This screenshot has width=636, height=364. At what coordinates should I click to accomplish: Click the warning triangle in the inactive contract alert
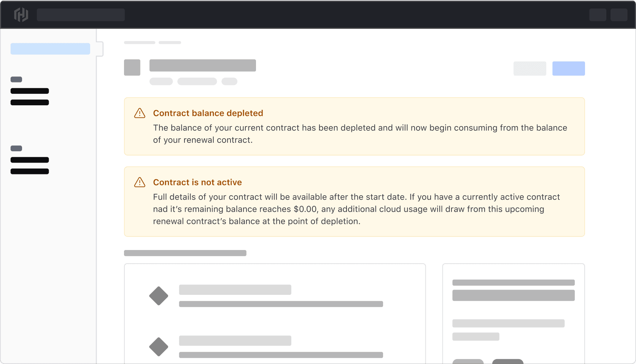[x=140, y=182]
